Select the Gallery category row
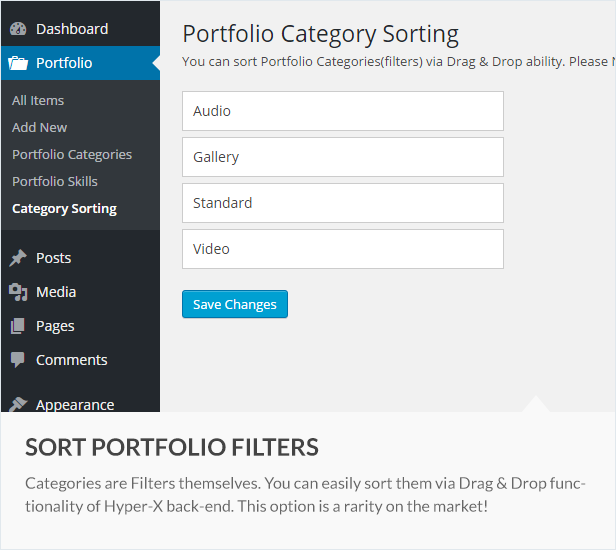 click(x=342, y=157)
